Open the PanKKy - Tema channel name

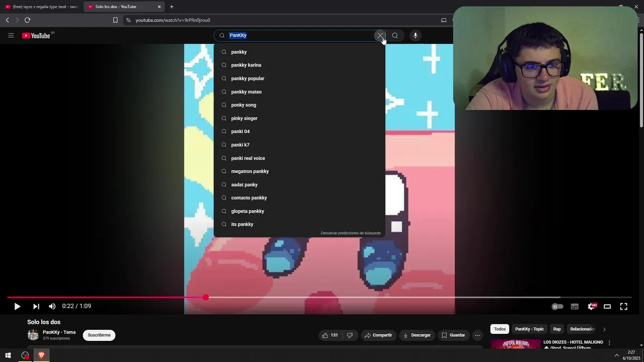click(59, 332)
